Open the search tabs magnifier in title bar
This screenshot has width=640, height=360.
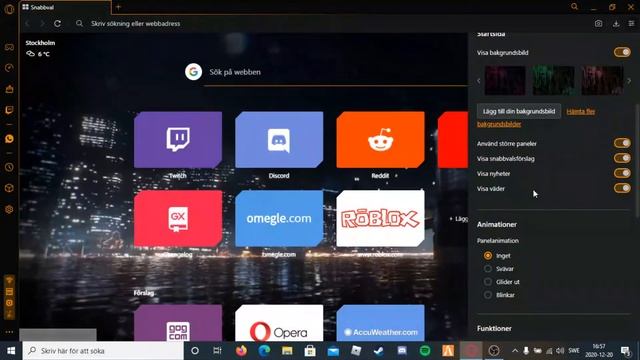(x=574, y=7)
